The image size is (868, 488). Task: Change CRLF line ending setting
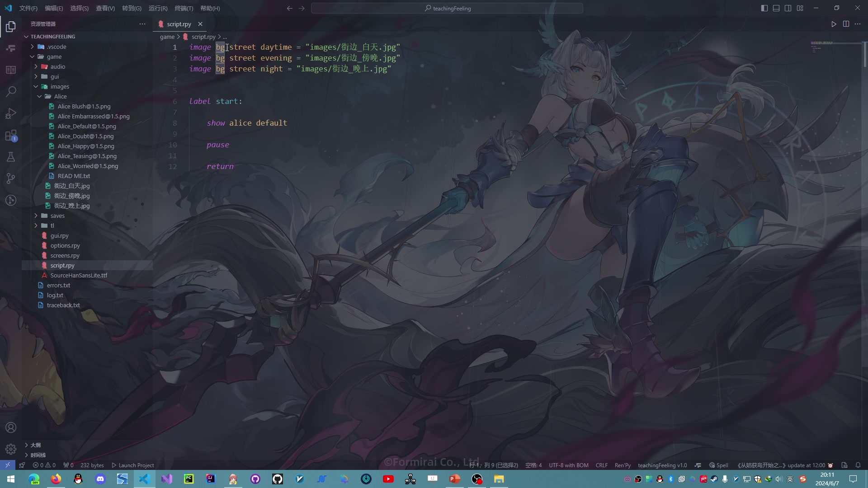pos(602,465)
